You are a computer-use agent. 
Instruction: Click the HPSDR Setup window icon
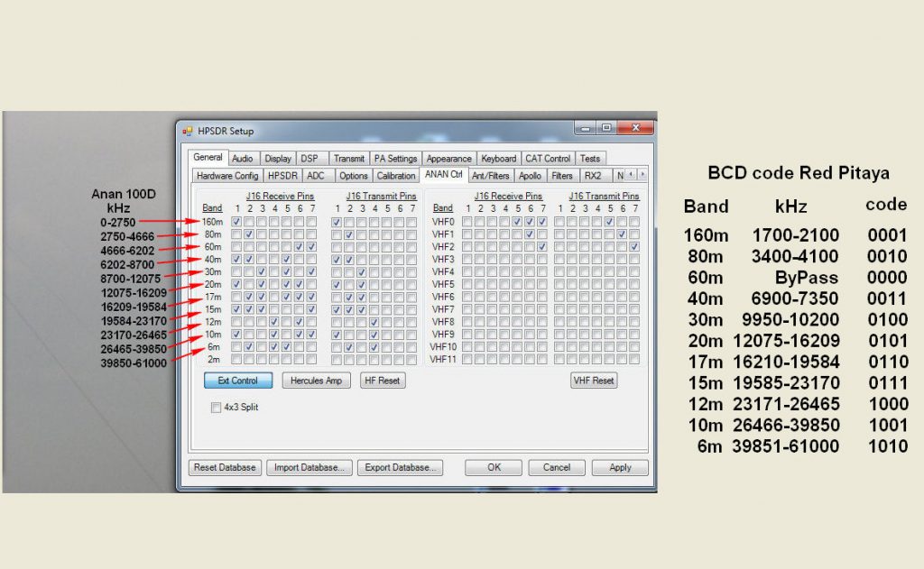coord(188,132)
